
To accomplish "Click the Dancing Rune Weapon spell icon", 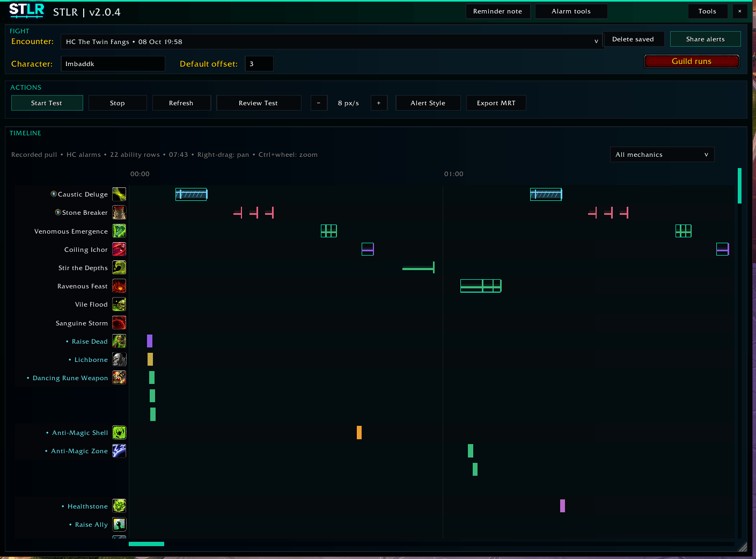I will (119, 377).
